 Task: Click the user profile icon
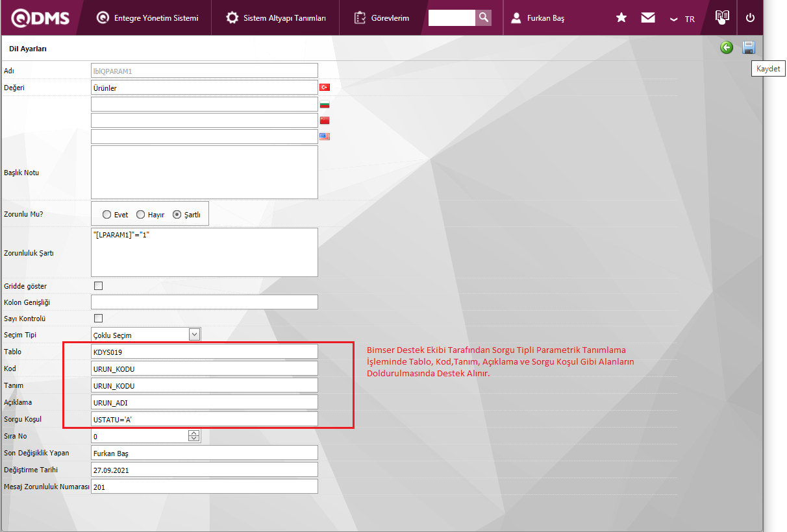(516, 18)
